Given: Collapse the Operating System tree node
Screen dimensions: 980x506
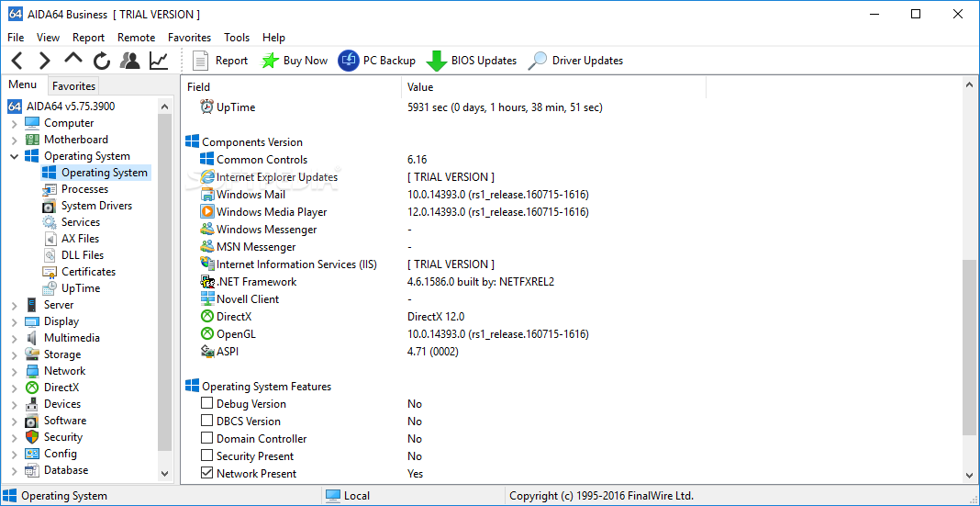Looking at the screenshot, I should tap(15, 156).
